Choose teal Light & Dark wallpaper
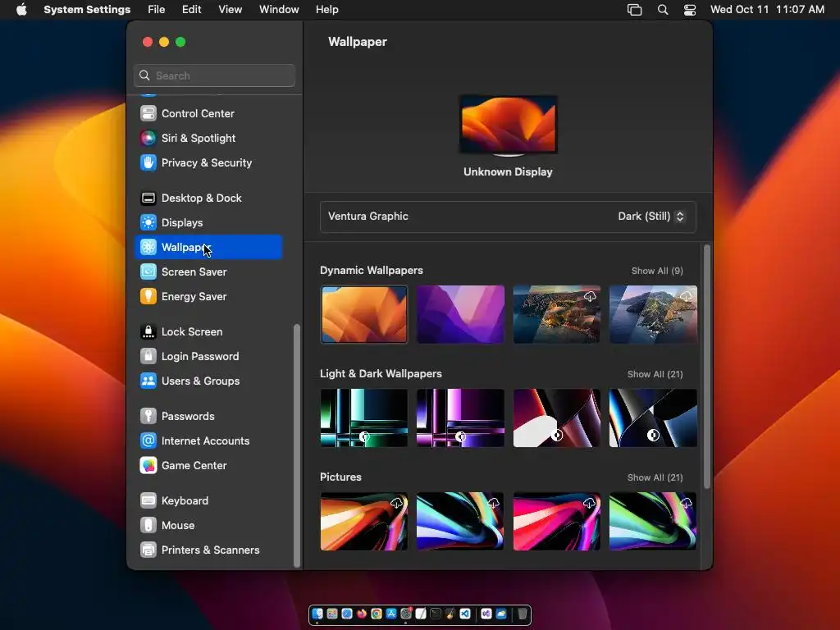Screen dimensions: 840x630 coord(364,418)
